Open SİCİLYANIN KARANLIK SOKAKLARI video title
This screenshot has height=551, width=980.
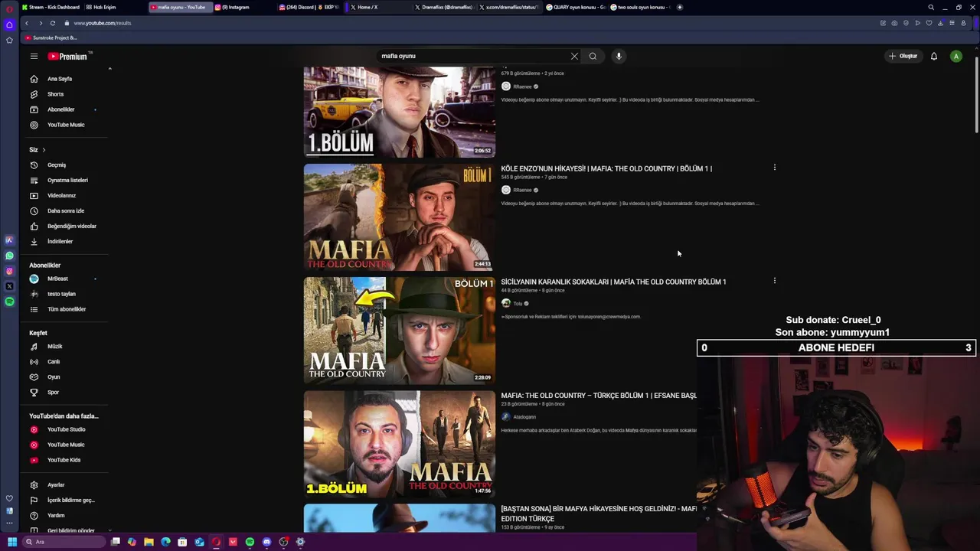point(613,282)
